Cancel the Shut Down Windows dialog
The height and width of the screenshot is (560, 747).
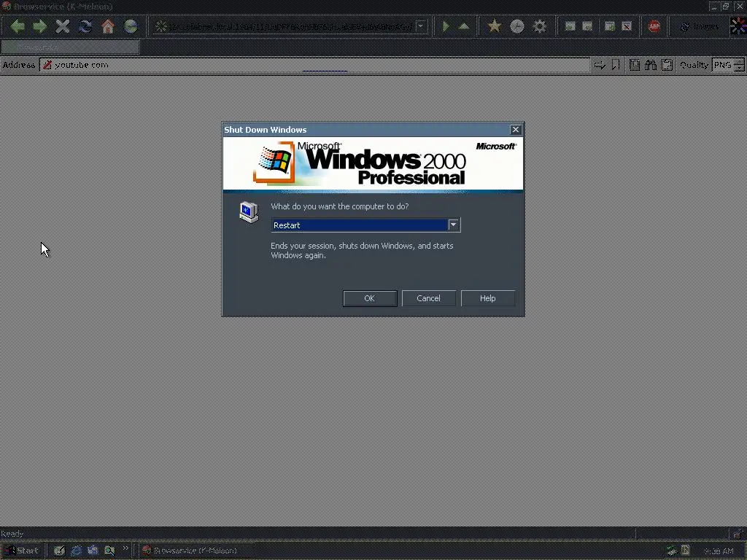click(x=428, y=298)
